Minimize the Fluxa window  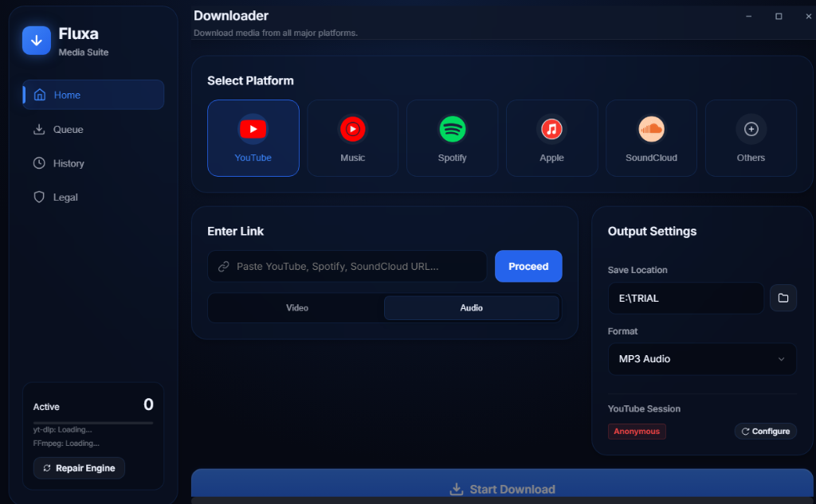tap(748, 16)
